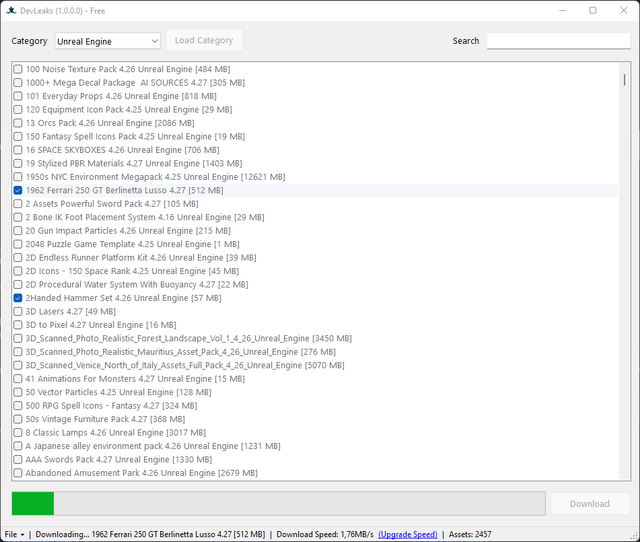The image size is (640, 542).
Task: Check 3D to Pixel 4.27 checkbox
Action: [18, 325]
